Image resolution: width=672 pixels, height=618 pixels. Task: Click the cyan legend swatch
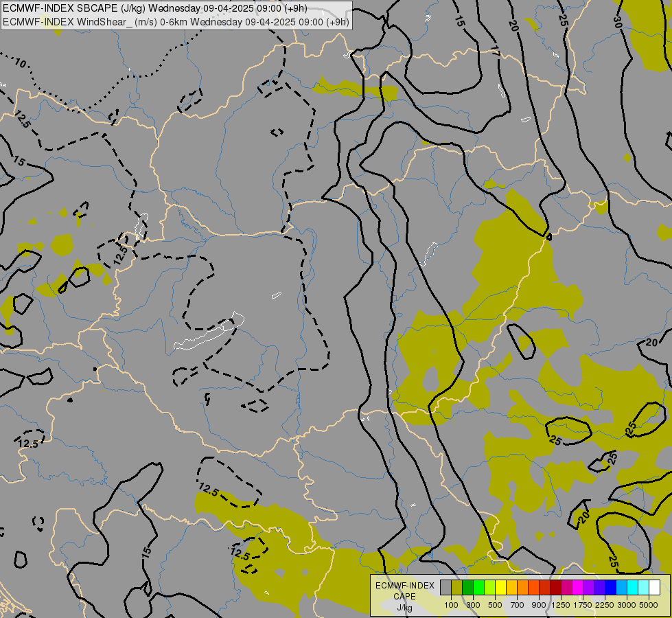point(633,587)
